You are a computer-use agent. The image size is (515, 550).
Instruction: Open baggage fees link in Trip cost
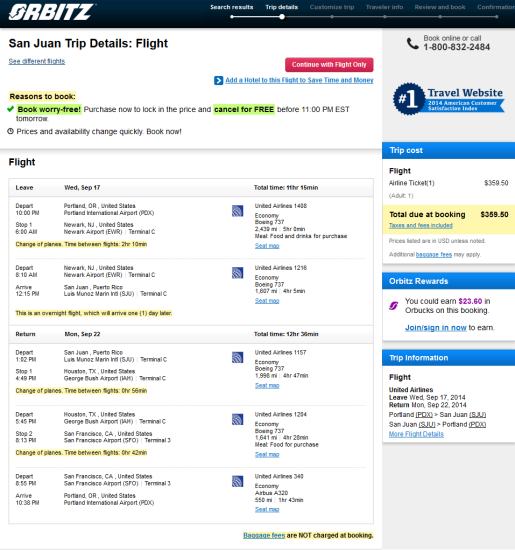click(x=434, y=255)
